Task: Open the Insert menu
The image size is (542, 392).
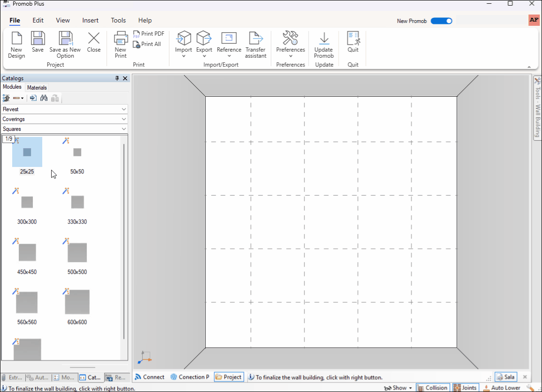Action: click(x=90, y=20)
